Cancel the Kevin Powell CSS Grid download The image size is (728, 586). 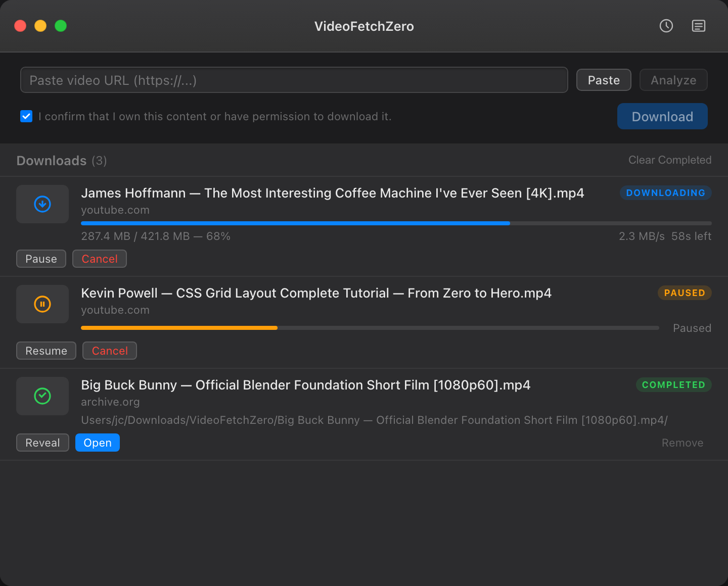point(110,351)
